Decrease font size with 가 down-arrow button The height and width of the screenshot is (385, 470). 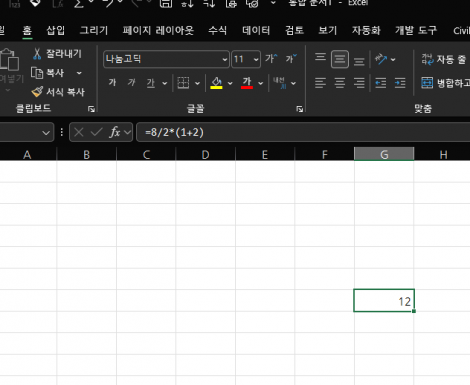(291, 59)
